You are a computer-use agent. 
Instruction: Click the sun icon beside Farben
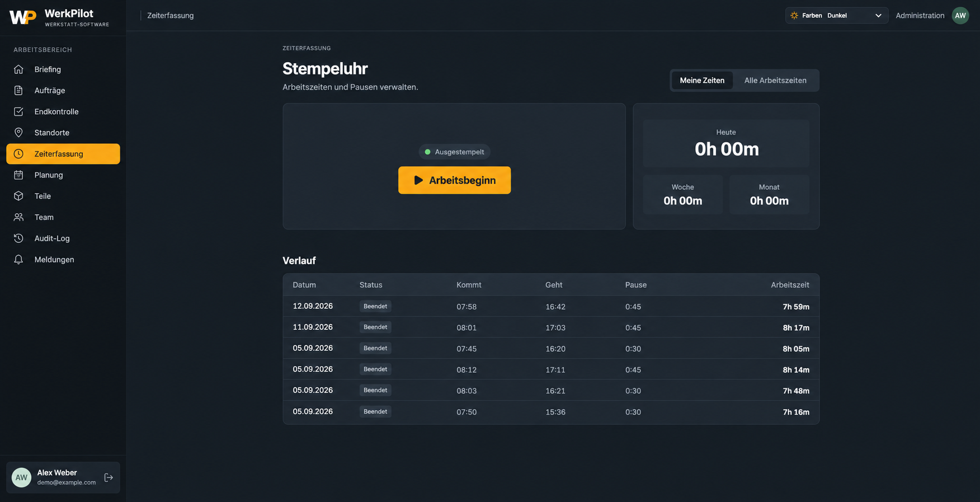click(794, 16)
